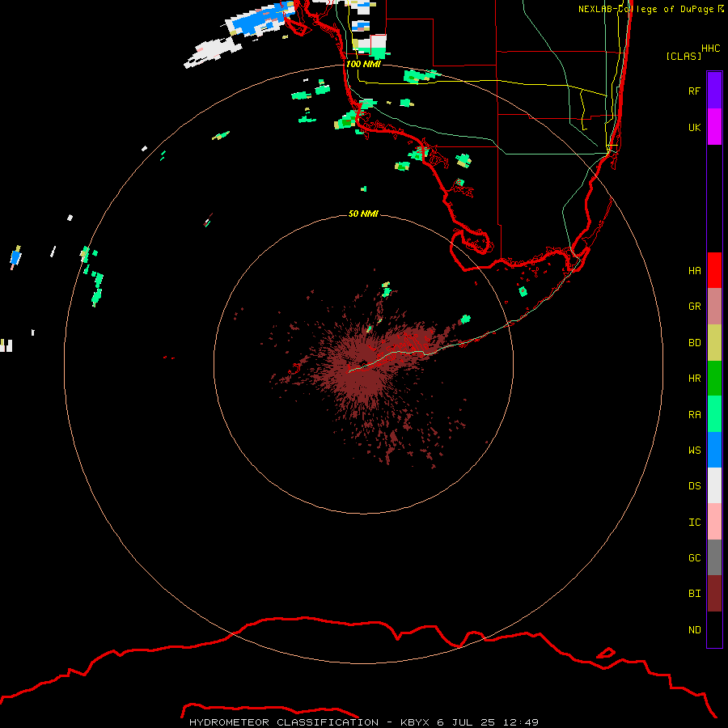This screenshot has height=728, width=728.
Task: Click the 'NEXLAB-College of DuPage' credit text
Action: (645, 9)
